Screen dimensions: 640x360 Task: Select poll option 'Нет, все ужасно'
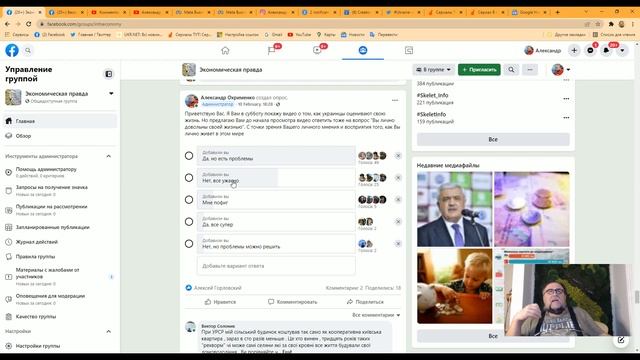[x=189, y=178]
